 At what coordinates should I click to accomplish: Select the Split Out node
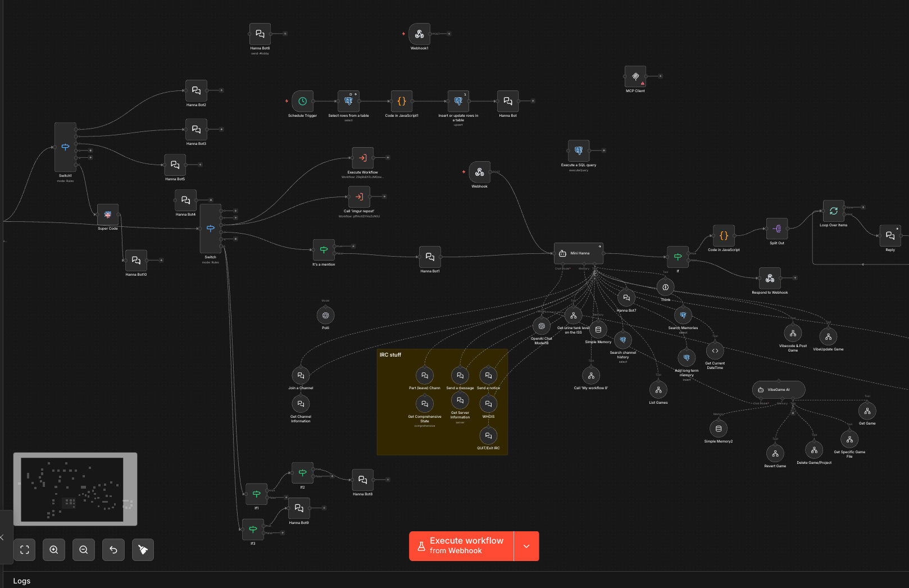(777, 229)
